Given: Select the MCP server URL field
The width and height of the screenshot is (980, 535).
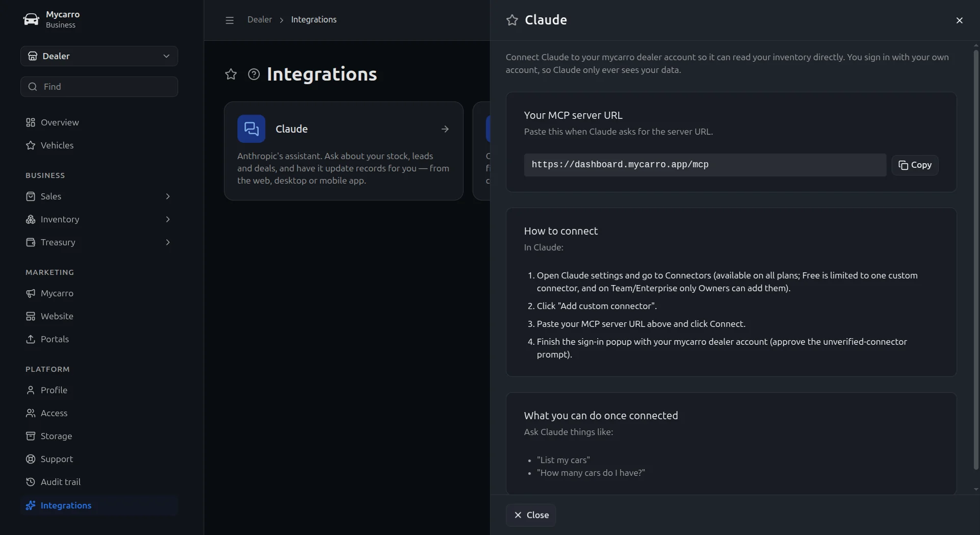Looking at the screenshot, I should coord(705,165).
